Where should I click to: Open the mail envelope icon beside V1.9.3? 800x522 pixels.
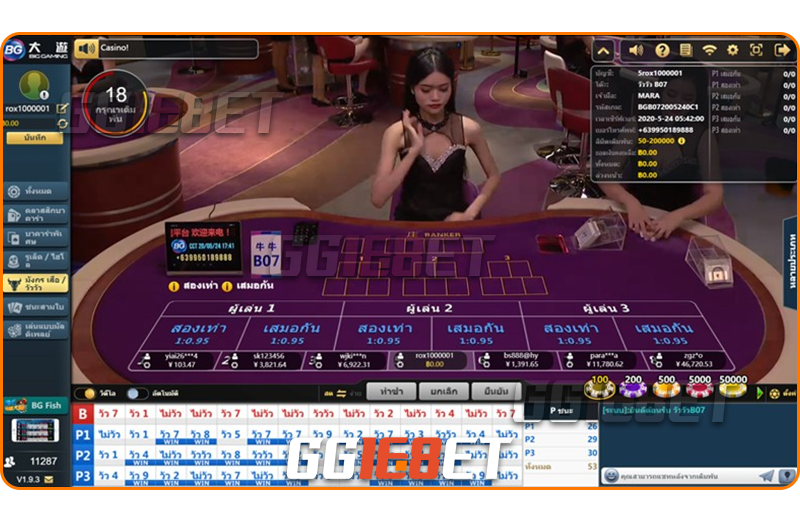pos(49,480)
